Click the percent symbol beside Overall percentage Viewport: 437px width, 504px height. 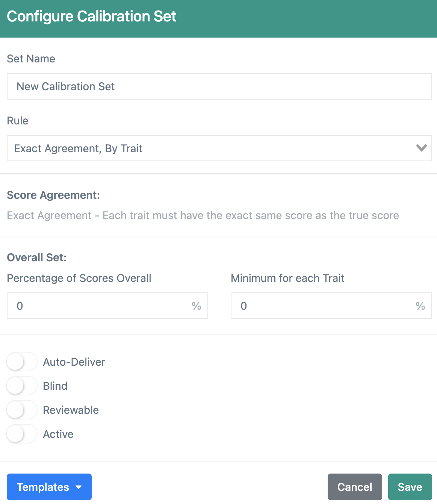point(196,306)
